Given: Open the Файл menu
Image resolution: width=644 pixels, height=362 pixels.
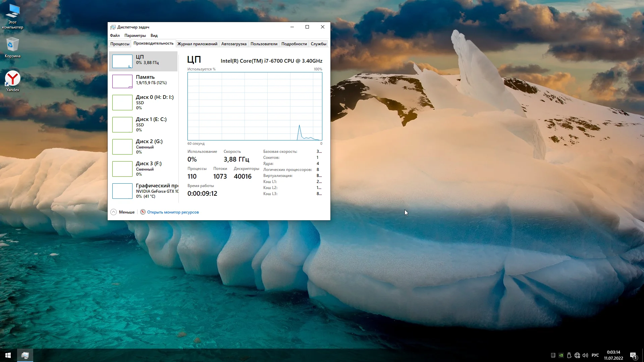Looking at the screenshot, I should click(x=115, y=36).
